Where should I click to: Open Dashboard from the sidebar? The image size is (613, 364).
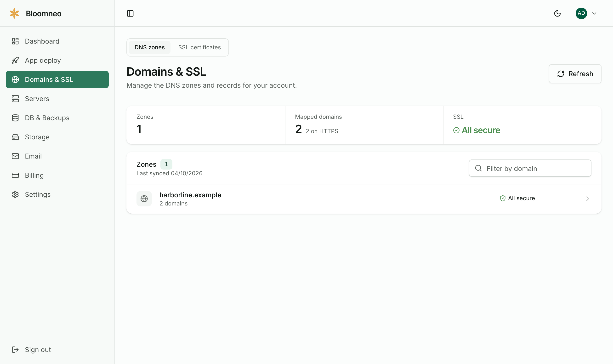click(x=57, y=41)
